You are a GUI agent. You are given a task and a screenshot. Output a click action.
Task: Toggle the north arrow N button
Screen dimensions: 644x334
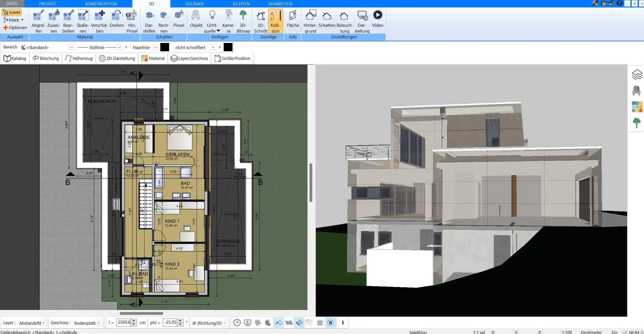click(x=330, y=323)
